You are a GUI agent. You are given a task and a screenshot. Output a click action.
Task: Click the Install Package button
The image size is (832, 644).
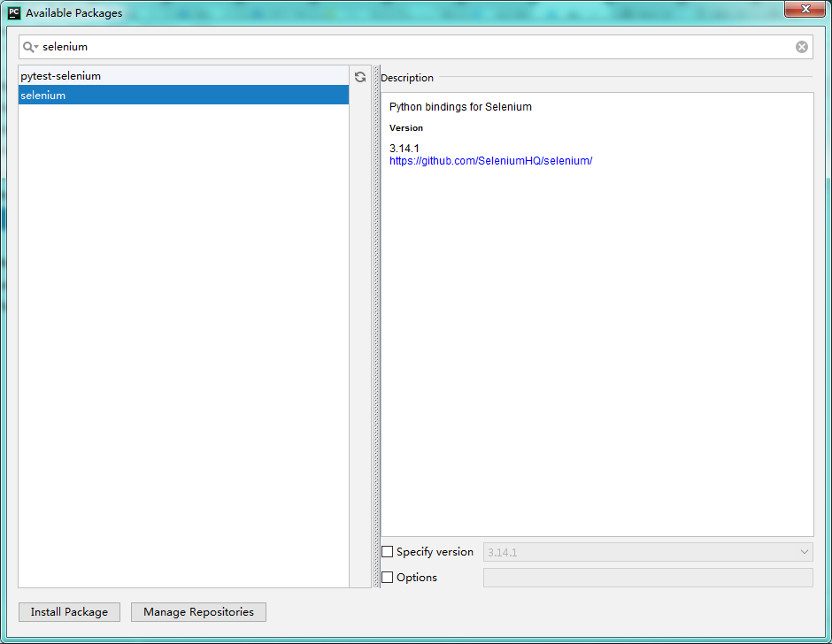(69, 612)
